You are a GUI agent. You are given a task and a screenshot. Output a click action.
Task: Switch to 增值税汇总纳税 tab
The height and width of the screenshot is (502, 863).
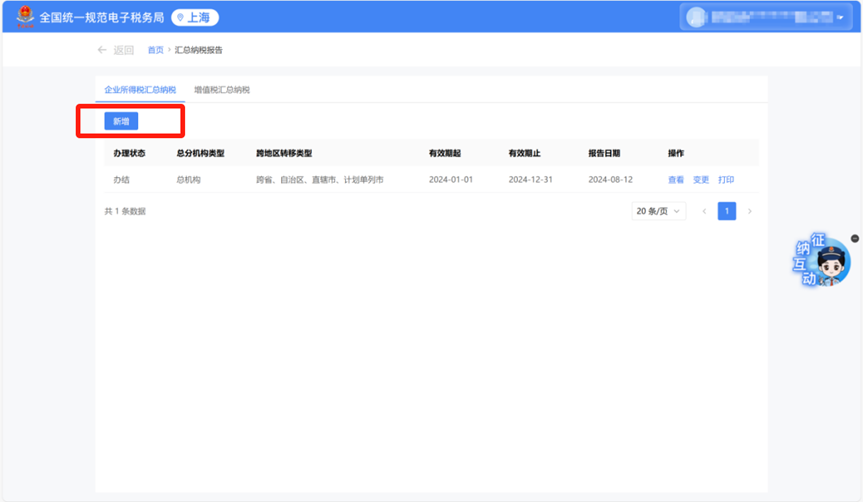221,90
